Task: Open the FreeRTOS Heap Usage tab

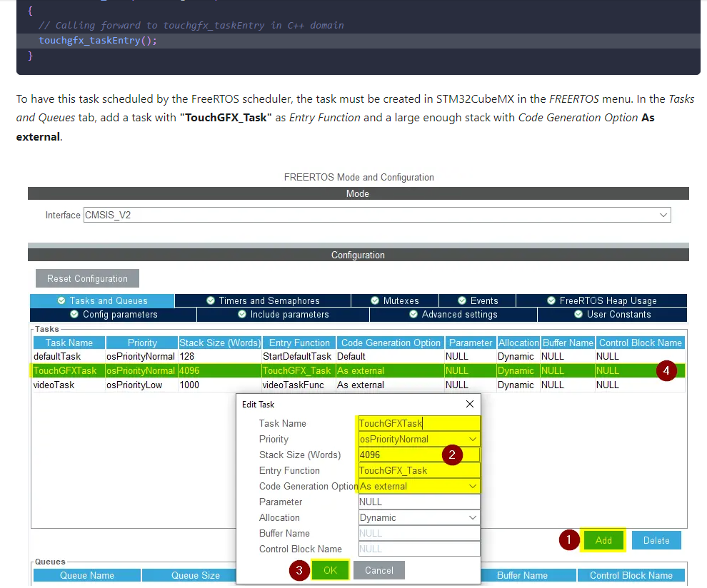Action: tap(601, 300)
